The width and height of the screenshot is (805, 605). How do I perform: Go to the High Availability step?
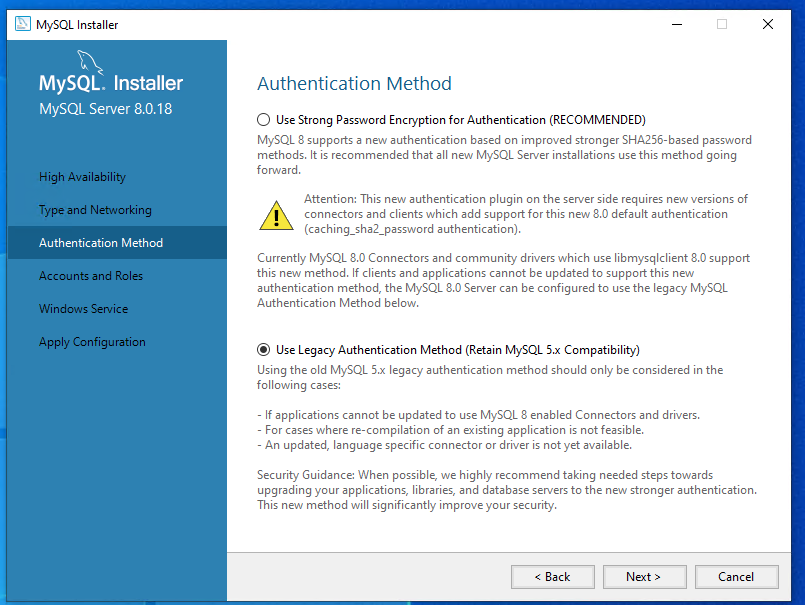pos(82,177)
